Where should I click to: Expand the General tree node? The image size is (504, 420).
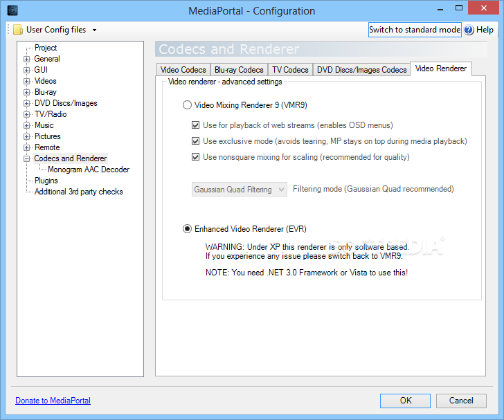[27, 59]
